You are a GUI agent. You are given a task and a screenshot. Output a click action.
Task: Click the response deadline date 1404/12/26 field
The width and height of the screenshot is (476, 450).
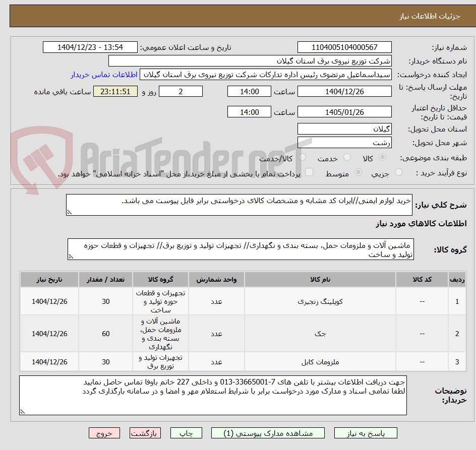coord(344,91)
